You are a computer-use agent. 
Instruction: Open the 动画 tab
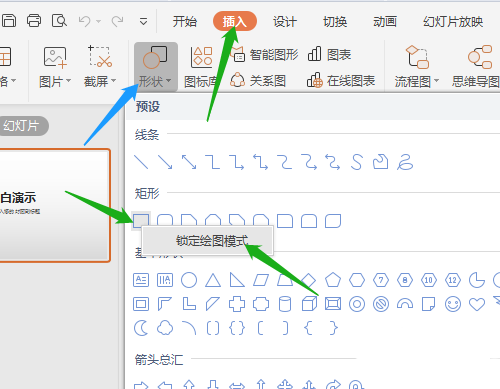point(385,22)
